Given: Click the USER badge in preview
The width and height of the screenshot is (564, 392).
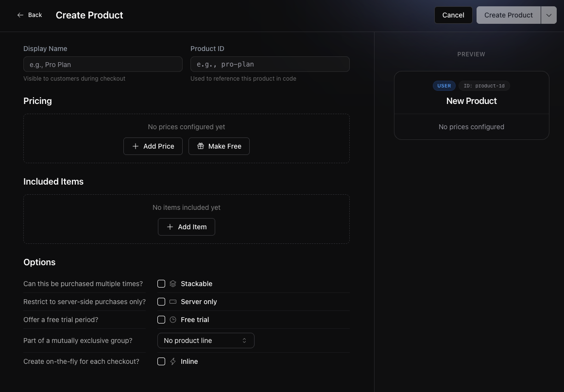Looking at the screenshot, I should pos(444,85).
